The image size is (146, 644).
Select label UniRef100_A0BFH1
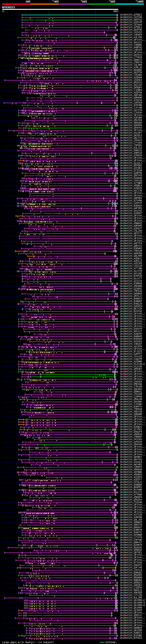coord(131,47)
